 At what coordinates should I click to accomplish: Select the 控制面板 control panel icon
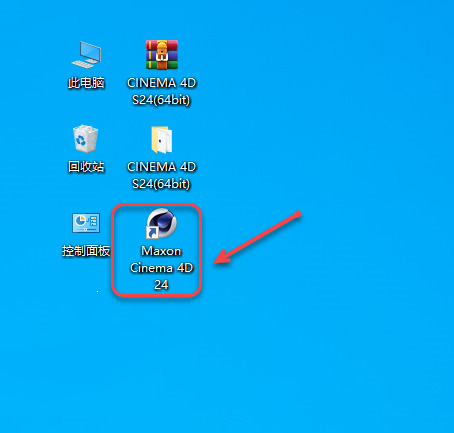(x=86, y=223)
